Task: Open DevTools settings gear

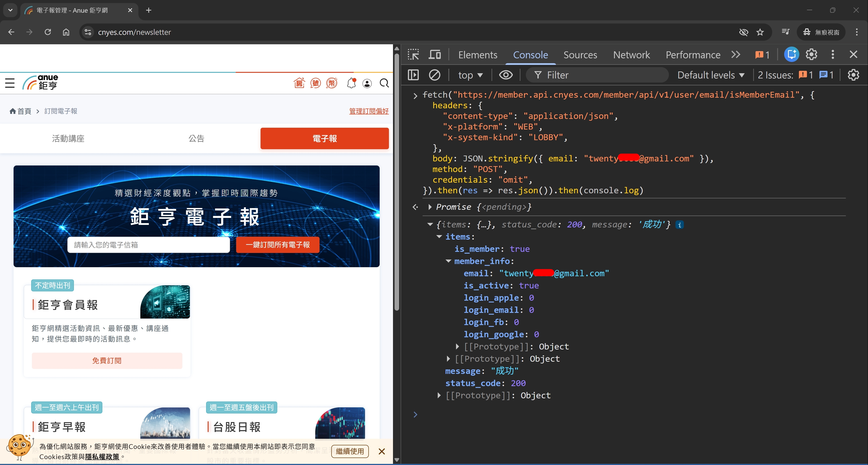Action: tap(811, 54)
